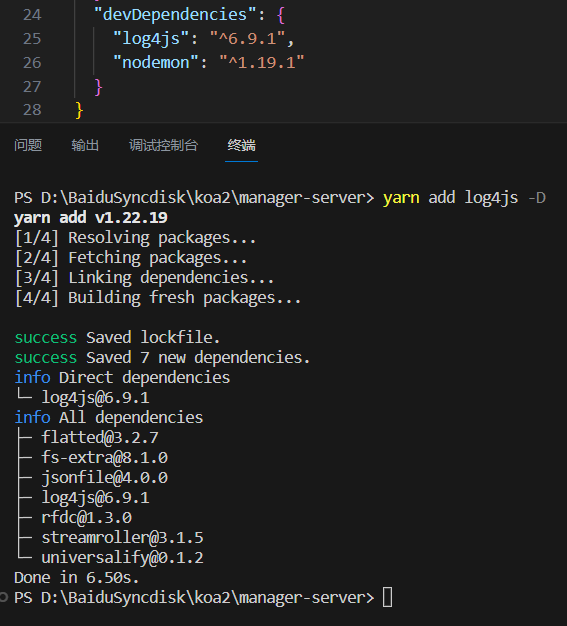Click the "^6.9.1" version string
Image resolution: width=567 pixels, height=626 pixels.
248,39
